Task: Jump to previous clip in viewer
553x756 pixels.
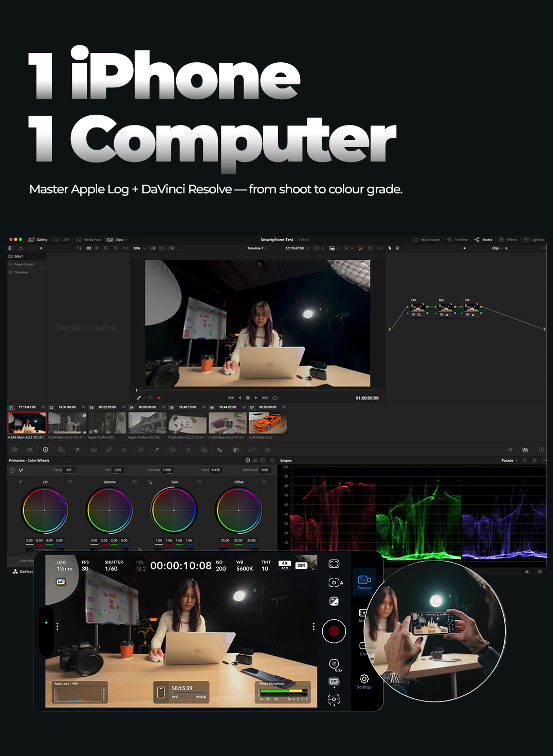Action: 231,398
